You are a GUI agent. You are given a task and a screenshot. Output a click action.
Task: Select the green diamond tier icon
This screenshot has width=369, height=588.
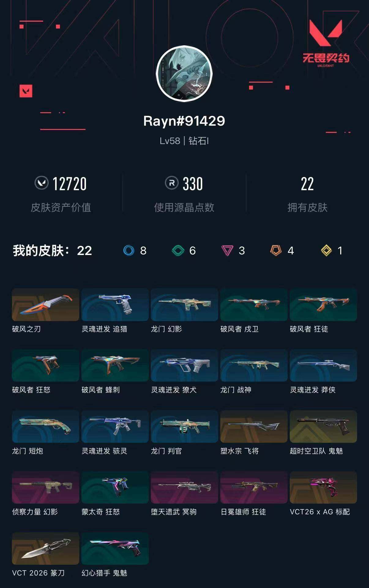[x=178, y=251]
